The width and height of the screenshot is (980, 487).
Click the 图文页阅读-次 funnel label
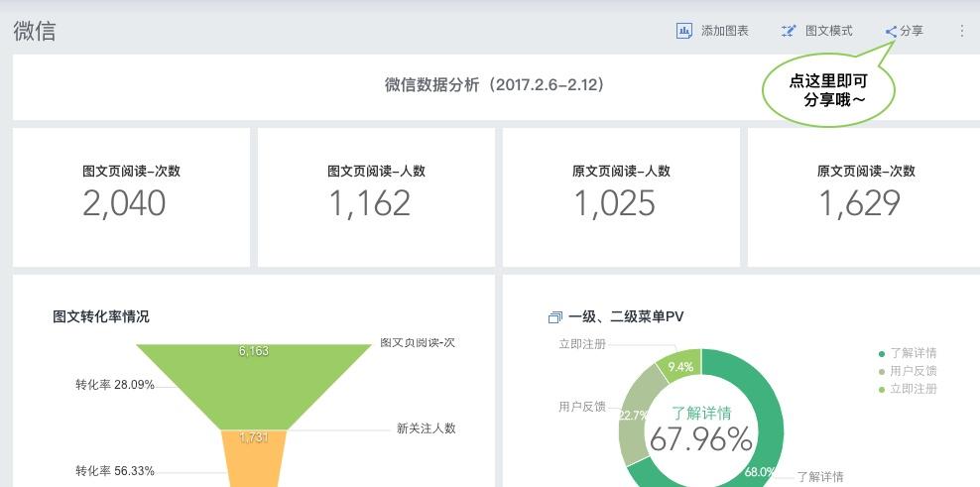tap(418, 342)
